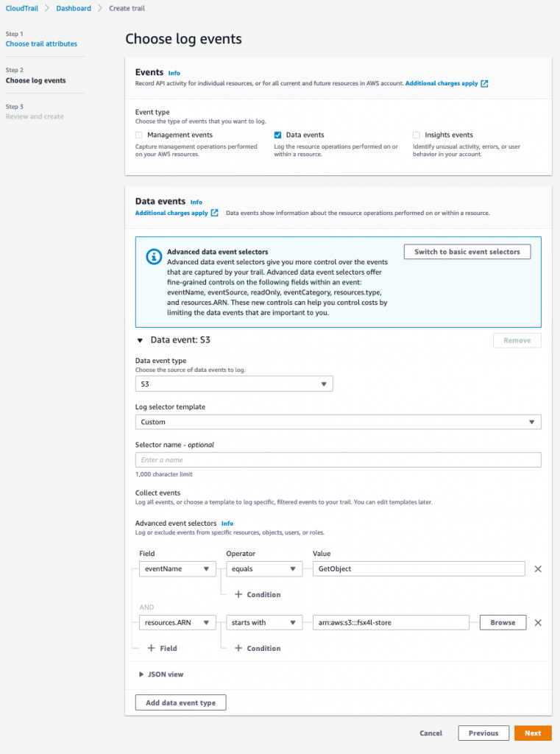Viewport: 560px width, 754px height.
Task: Uncheck the Data events checkbox
Action: coord(277,135)
